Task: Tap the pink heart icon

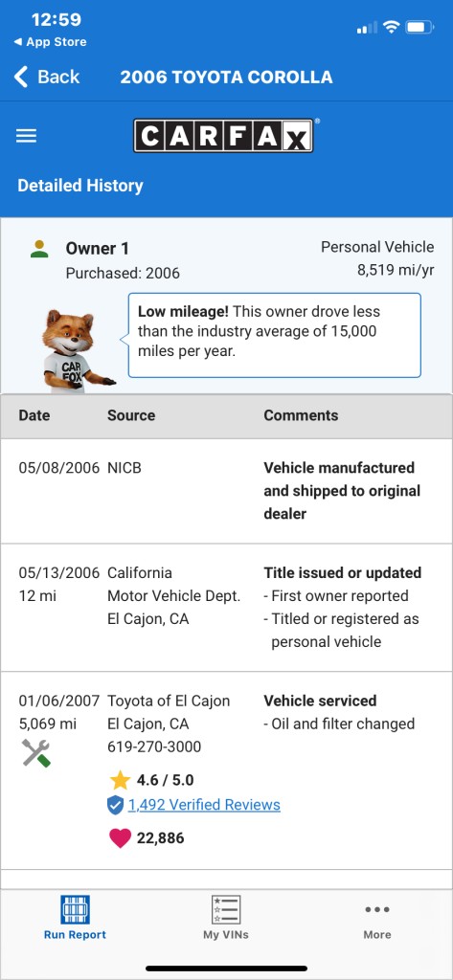Action: pyautogui.click(x=120, y=838)
